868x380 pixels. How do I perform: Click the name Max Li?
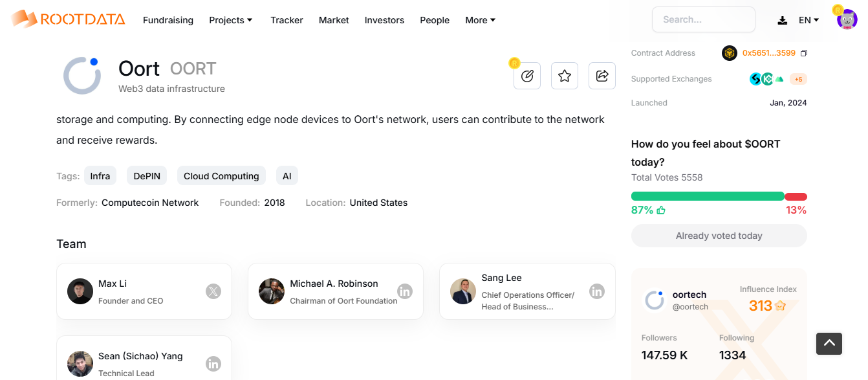coord(113,284)
